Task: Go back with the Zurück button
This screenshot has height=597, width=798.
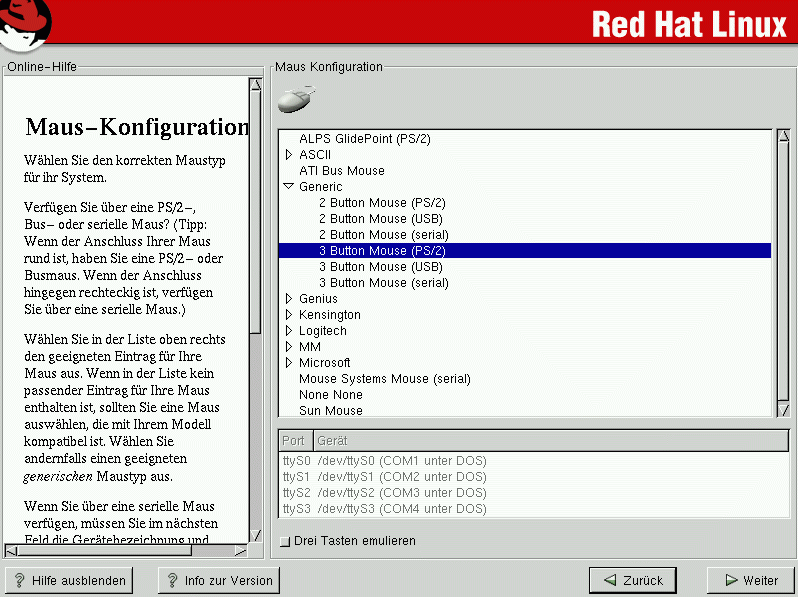Action: click(x=632, y=580)
